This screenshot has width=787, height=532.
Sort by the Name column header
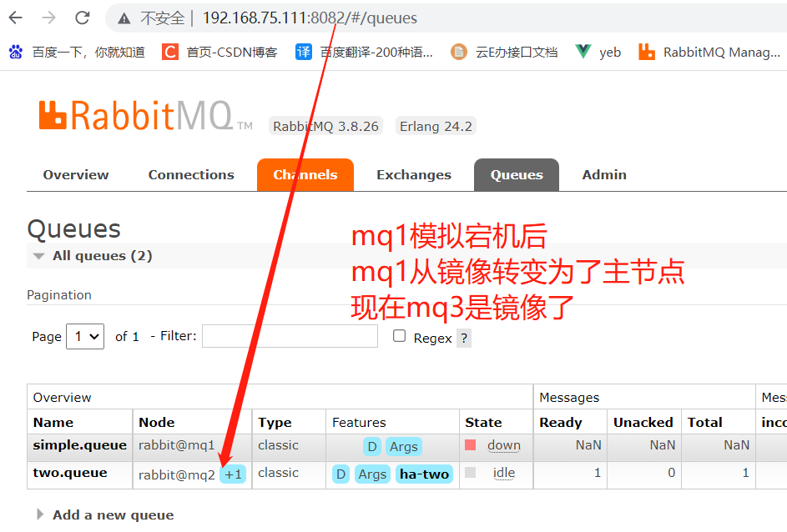[x=53, y=423]
